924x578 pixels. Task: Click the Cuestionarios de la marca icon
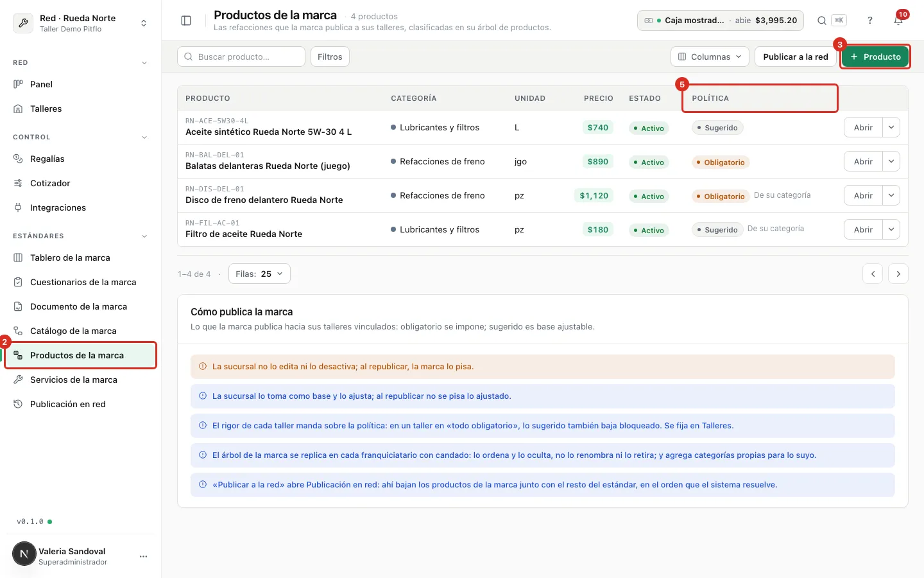click(18, 282)
